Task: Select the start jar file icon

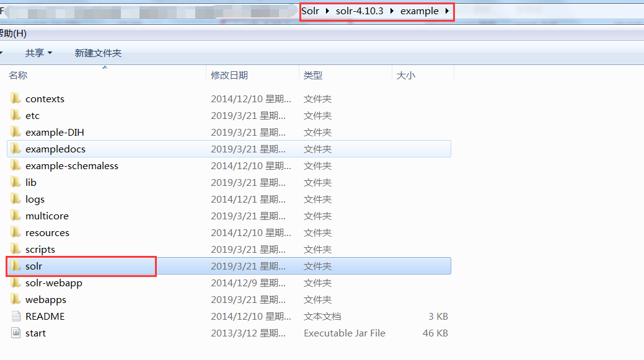Action: point(15,333)
